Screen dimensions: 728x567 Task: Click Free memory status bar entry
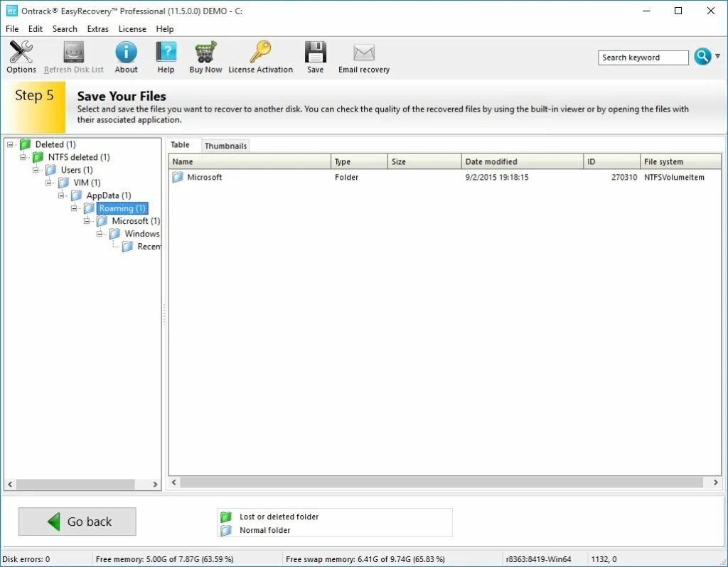coord(165,559)
